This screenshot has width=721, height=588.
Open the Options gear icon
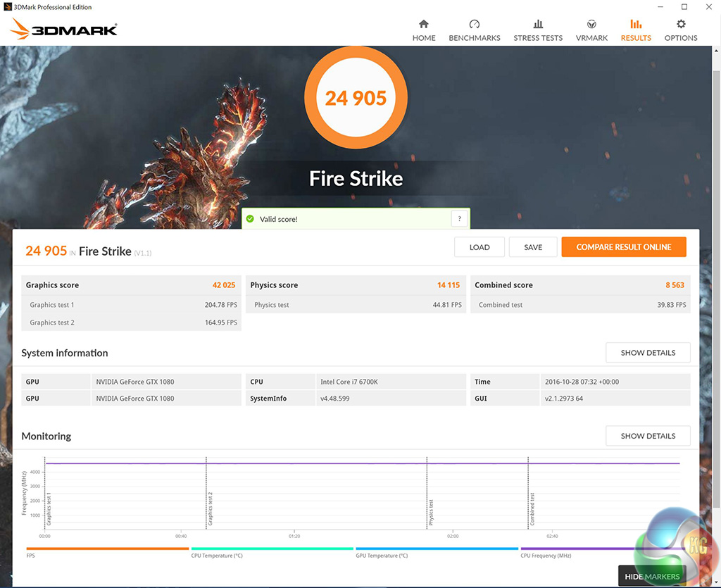[681, 25]
